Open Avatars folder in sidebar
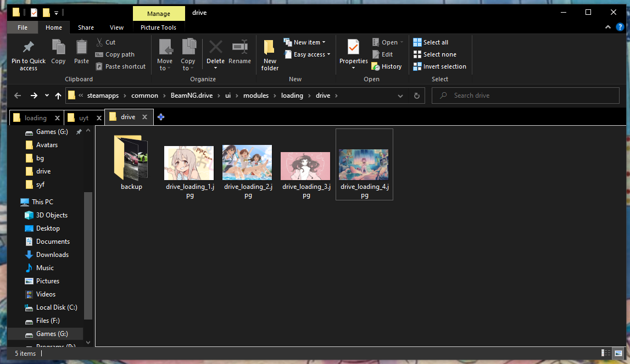The height and width of the screenshot is (364, 630). tap(47, 145)
